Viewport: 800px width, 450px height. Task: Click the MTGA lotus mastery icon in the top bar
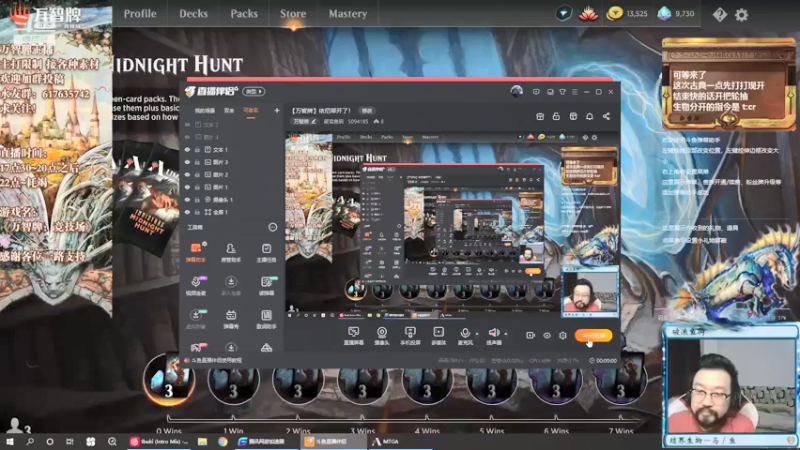pos(588,14)
